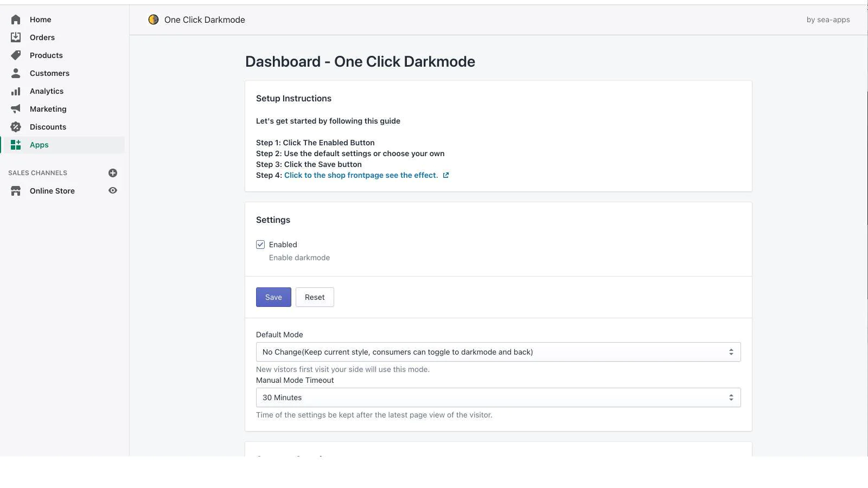
Task: Click the One Click Darkmode app logo
Action: pos(154,20)
